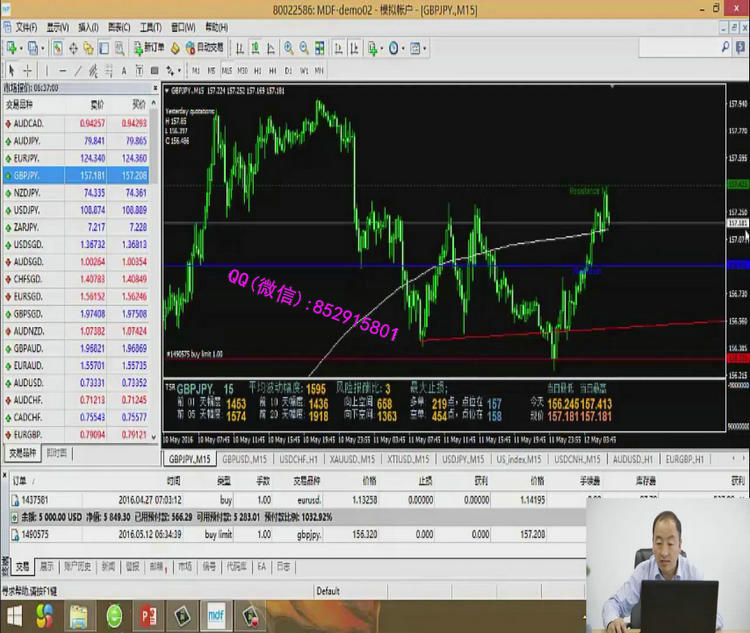Switch chart to M15 timeframe
Viewport: 750px width, 633px height.
(x=227, y=70)
